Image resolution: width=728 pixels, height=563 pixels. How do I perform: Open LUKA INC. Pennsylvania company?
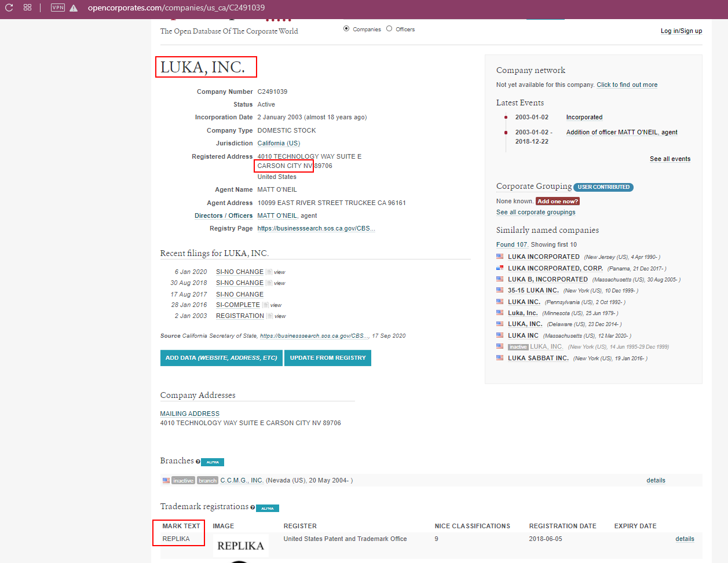tap(524, 302)
